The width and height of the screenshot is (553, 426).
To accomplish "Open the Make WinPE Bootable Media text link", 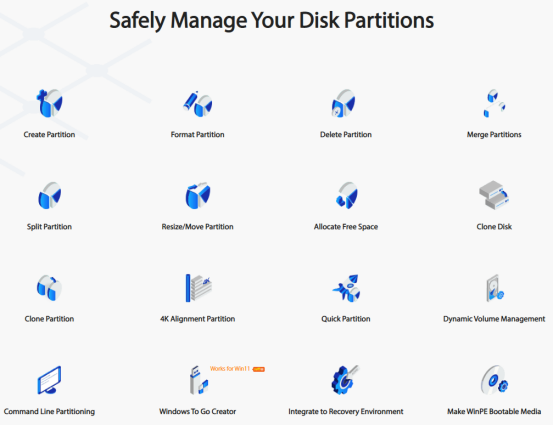I will [x=494, y=412].
